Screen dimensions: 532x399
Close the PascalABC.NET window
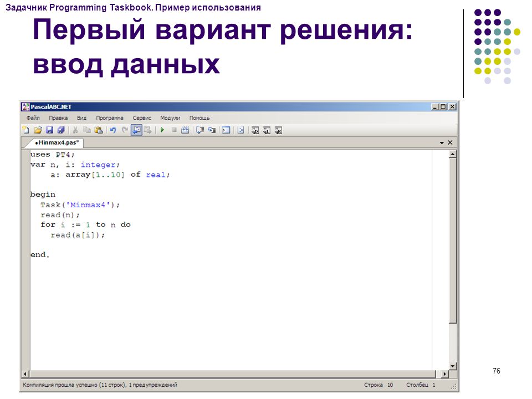click(452, 107)
